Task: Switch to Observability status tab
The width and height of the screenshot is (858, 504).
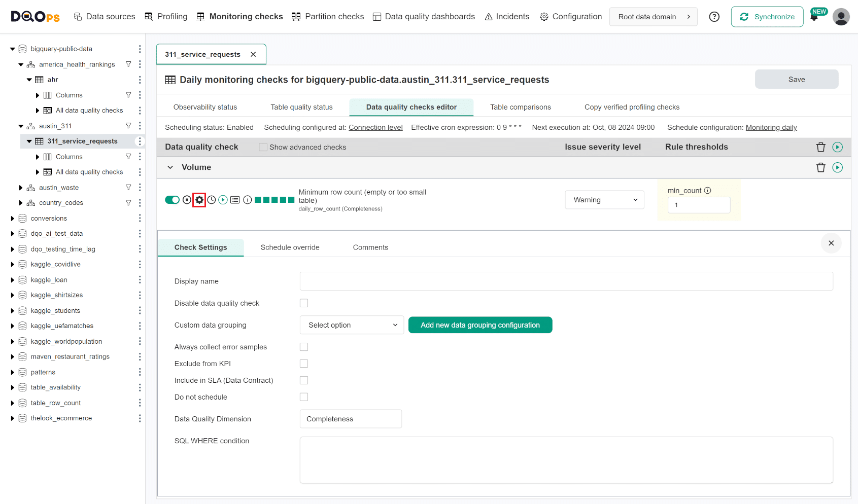Action: 205,107
